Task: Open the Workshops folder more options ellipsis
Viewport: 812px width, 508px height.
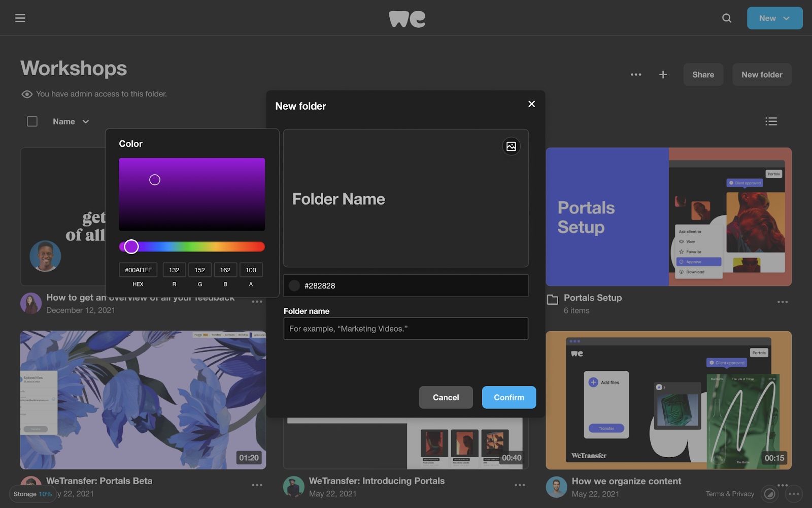Action: click(x=636, y=75)
